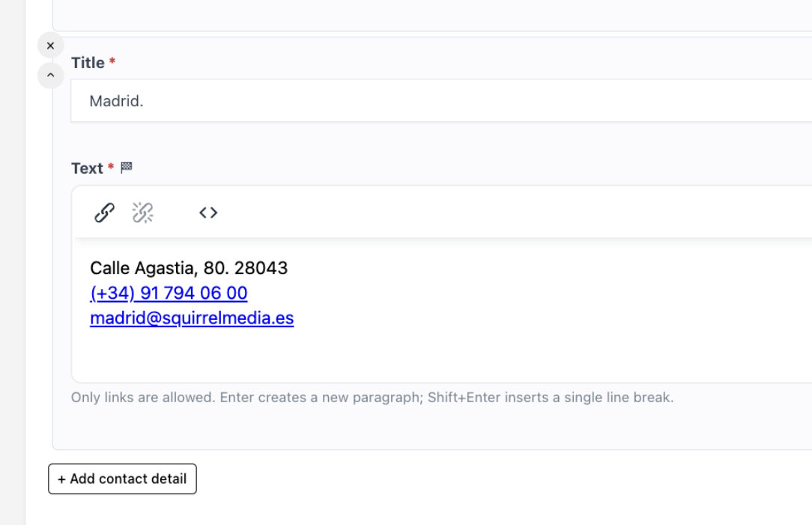Add a new contact detail

coord(122,479)
